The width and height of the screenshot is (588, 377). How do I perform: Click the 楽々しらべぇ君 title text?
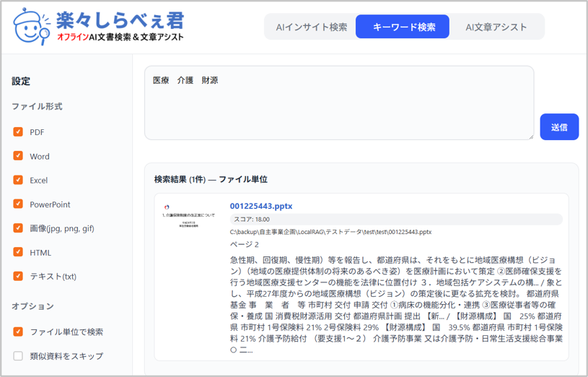pyautogui.click(x=120, y=20)
